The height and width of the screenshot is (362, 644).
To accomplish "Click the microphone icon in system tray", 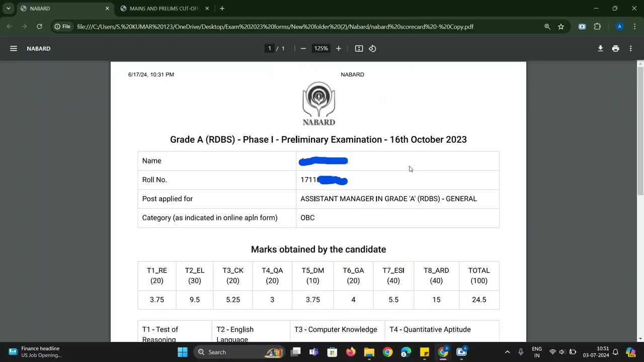I will 521,352.
